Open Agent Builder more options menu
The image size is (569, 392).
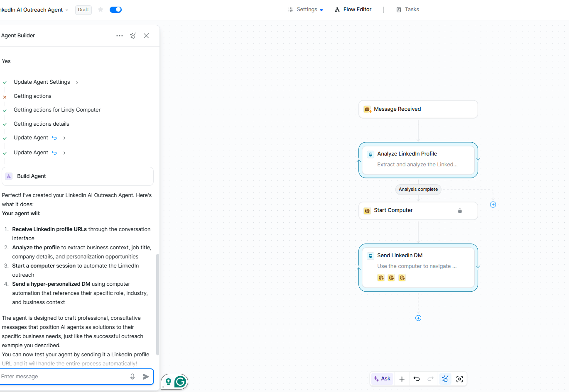click(x=120, y=36)
